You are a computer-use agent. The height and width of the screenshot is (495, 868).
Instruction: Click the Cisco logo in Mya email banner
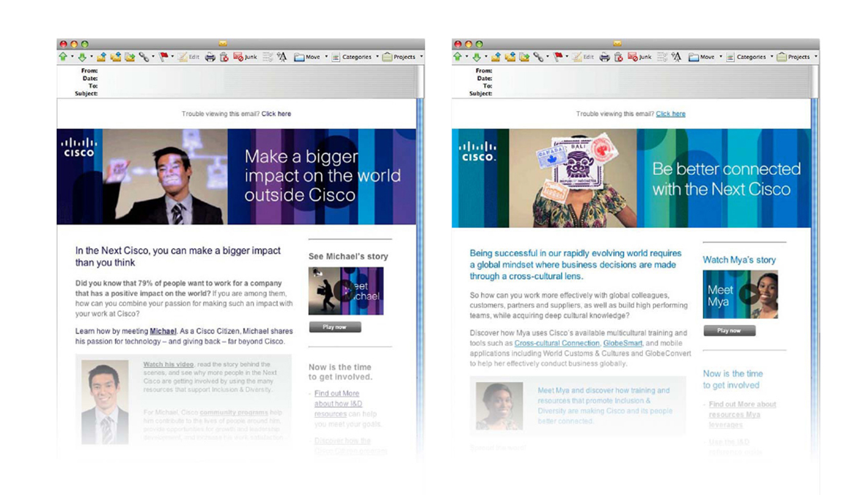tap(478, 152)
